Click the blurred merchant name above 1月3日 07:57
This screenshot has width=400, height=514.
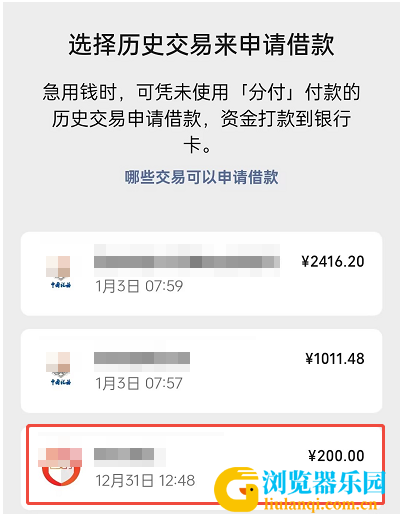point(142,361)
